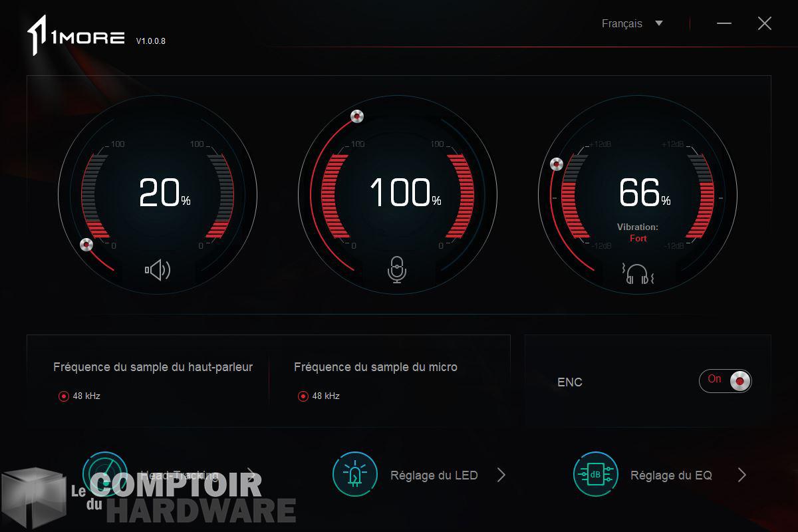
Task: Minimize the 1MORE window
Action: (x=724, y=23)
